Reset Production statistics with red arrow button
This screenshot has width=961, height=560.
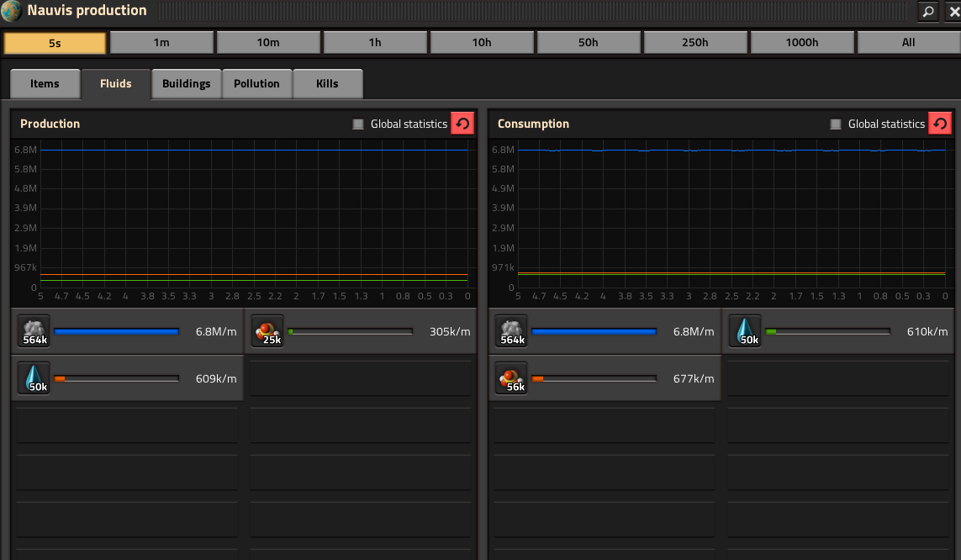coord(462,124)
